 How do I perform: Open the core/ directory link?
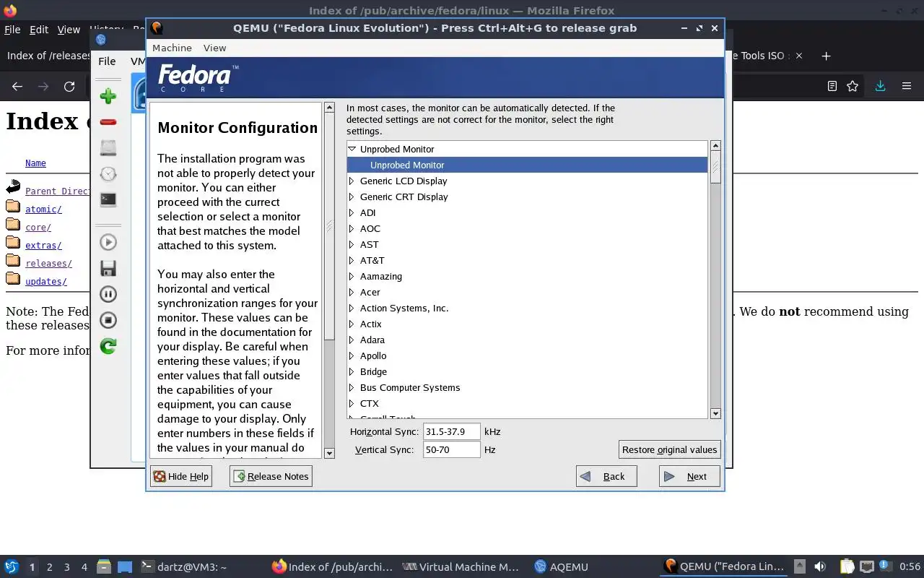click(x=38, y=227)
